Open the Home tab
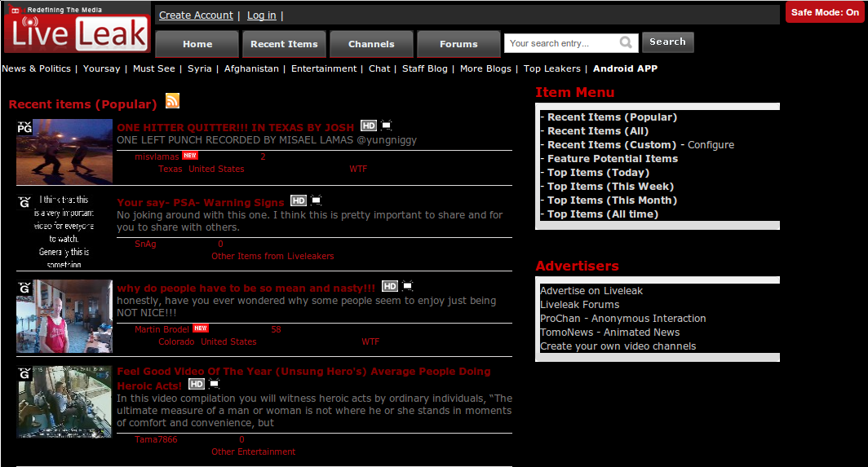 (197, 44)
